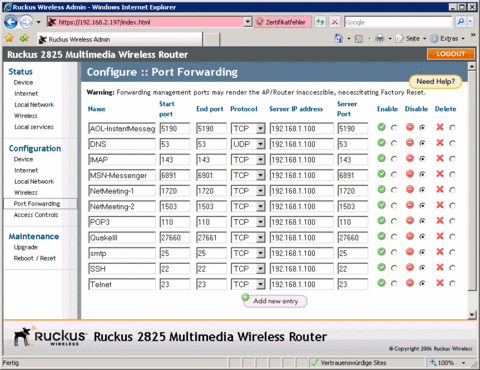Open Protocol dropdown for QuakeII row
Viewport: 480px width, 370px height.
coord(260,237)
